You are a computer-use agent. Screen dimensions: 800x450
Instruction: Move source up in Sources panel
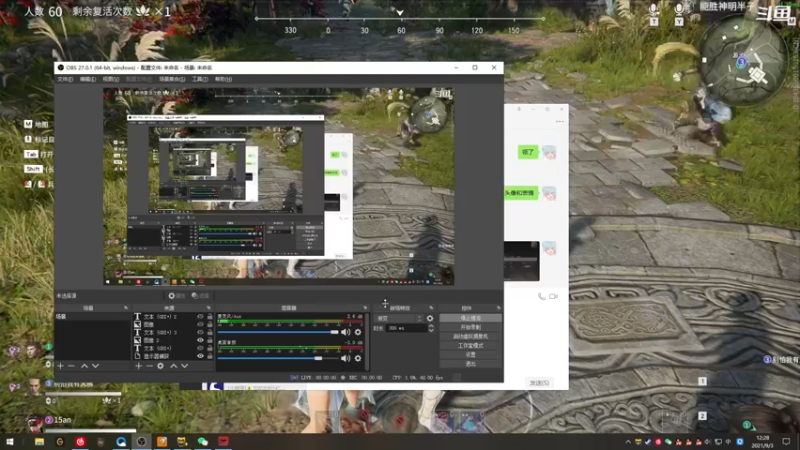click(173, 366)
